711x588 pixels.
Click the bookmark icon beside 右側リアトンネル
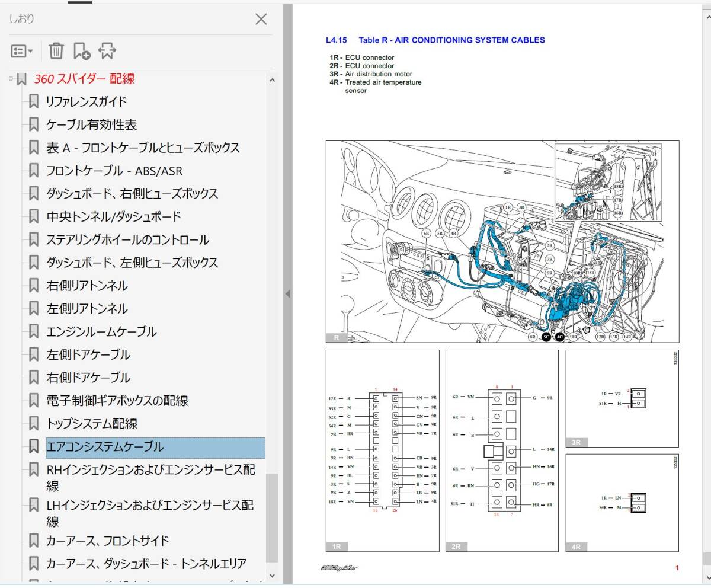pyautogui.click(x=34, y=286)
